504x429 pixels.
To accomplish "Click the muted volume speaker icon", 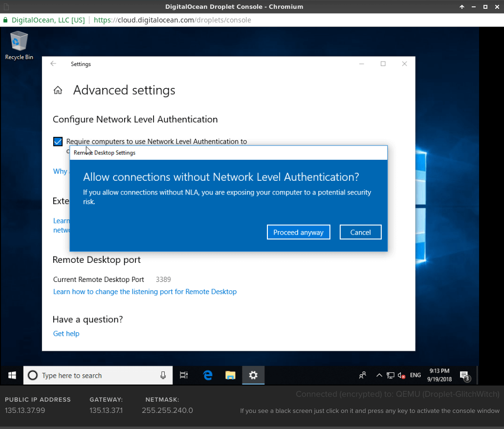I will click(401, 375).
